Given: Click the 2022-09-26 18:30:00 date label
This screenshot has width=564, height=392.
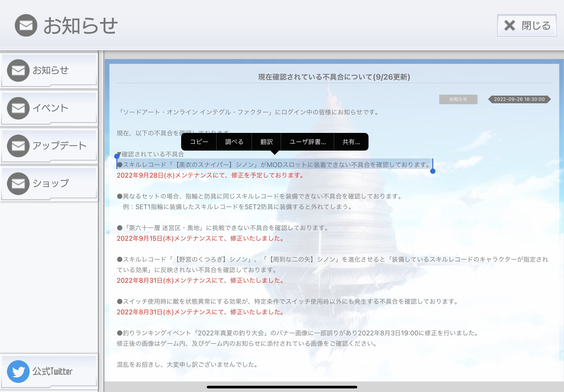Looking at the screenshot, I should pyautogui.click(x=519, y=99).
